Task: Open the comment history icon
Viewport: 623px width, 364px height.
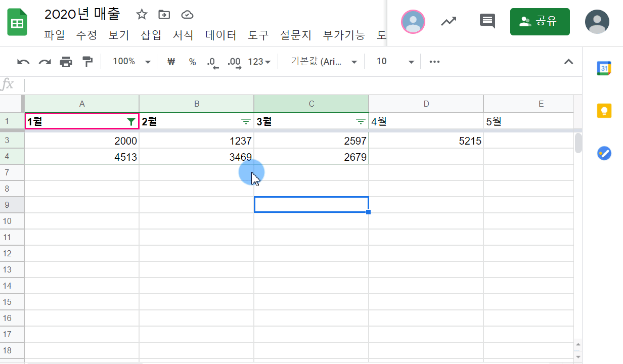Action: tap(487, 21)
